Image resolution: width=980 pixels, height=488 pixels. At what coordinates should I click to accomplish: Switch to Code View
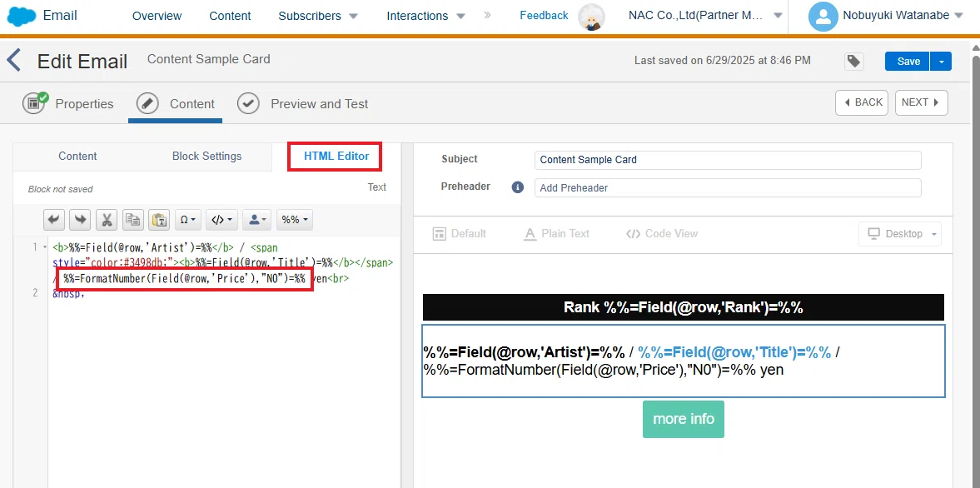pyautogui.click(x=662, y=234)
